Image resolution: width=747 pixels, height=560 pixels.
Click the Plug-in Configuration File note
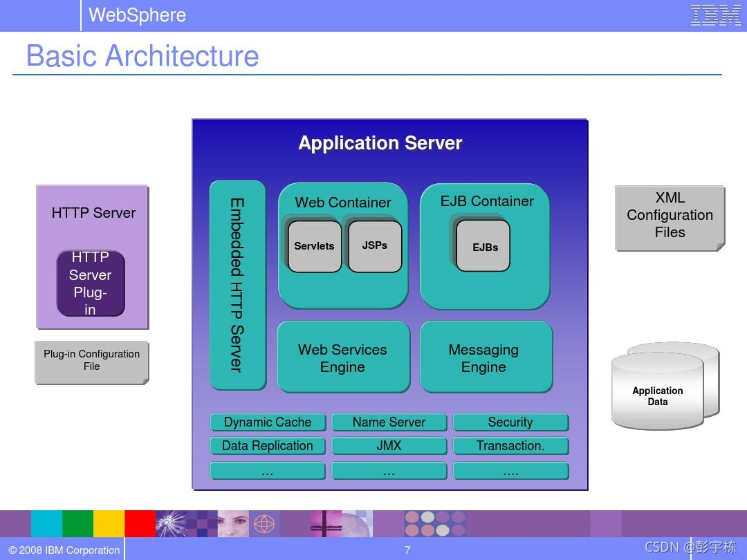[91, 362]
